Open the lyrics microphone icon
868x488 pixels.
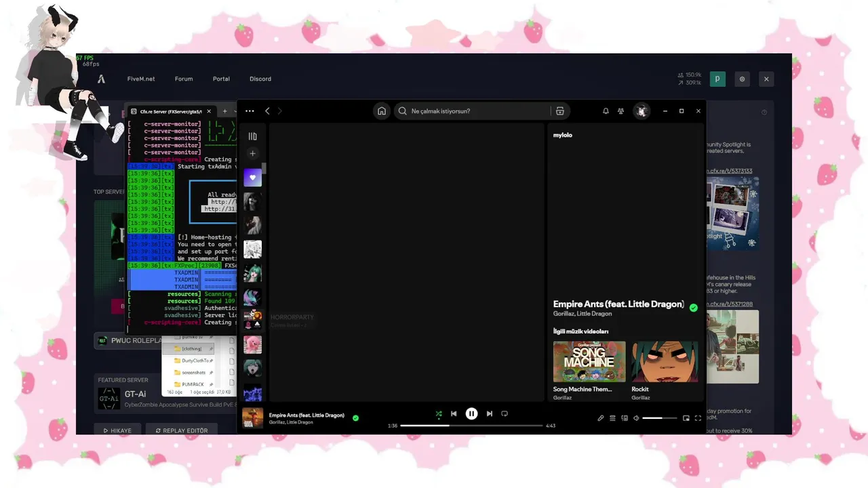pos(600,418)
